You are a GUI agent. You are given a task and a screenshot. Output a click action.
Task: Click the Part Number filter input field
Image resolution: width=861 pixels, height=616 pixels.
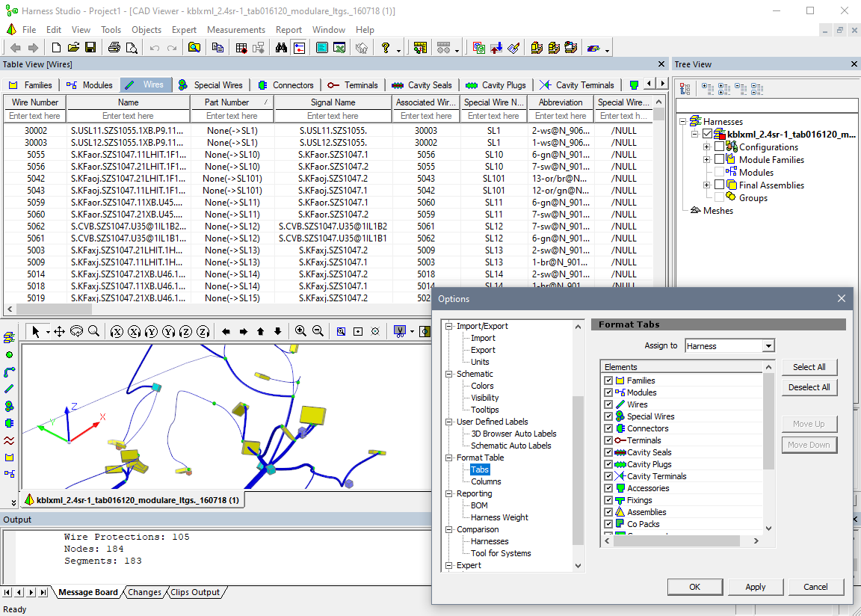coord(232,116)
